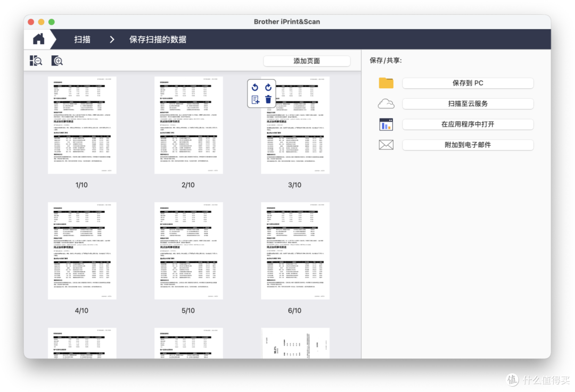Viewport: 575px width, 392px height.
Task: Click 附加到电子邮件 button
Action: 467,145
